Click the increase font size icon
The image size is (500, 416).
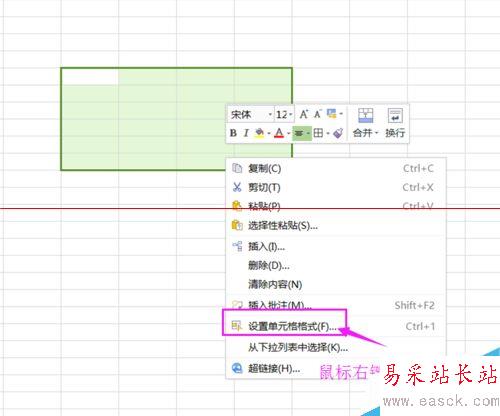[304, 114]
